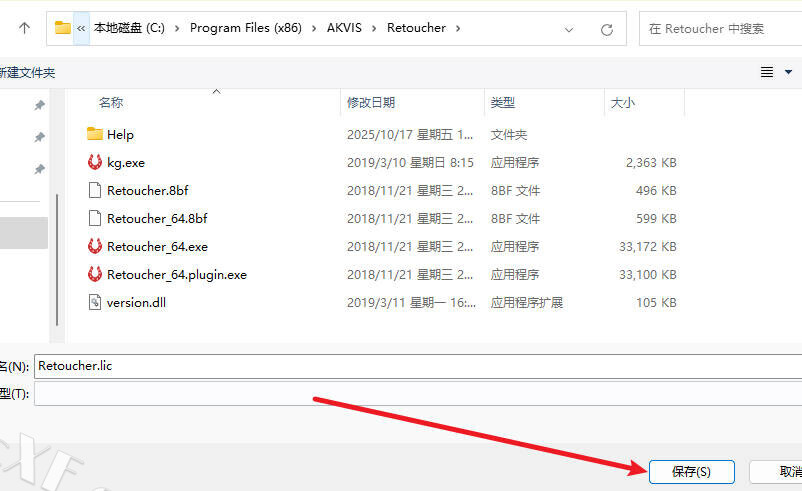This screenshot has width=802, height=491.
Task: Click the Retoucher.8bf file icon
Action: [x=95, y=190]
